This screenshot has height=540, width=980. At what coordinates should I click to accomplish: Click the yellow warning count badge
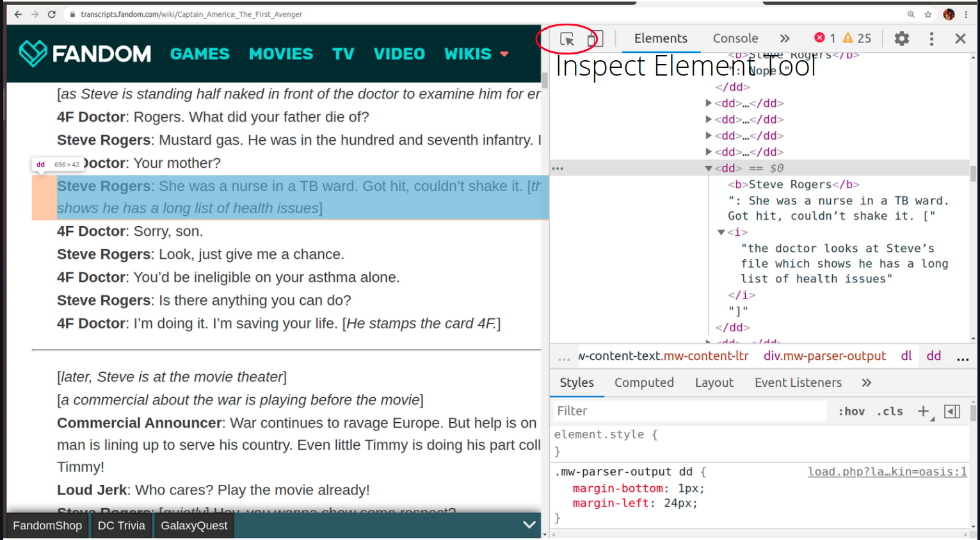[856, 38]
